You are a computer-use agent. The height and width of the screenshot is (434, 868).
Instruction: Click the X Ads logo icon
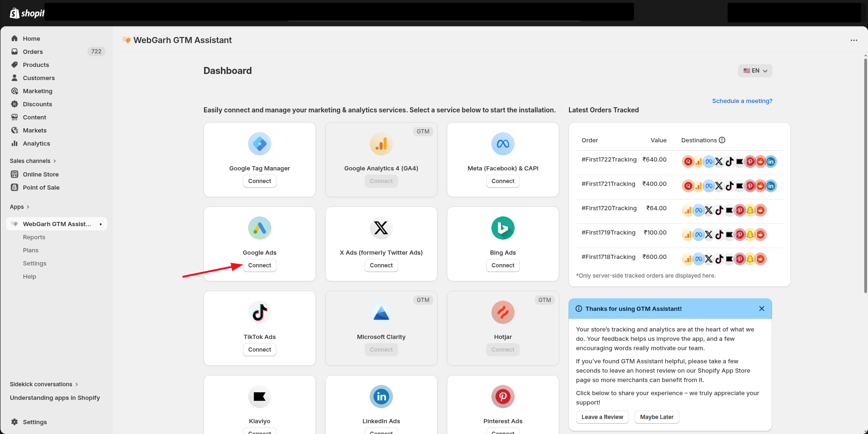point(381,228)
